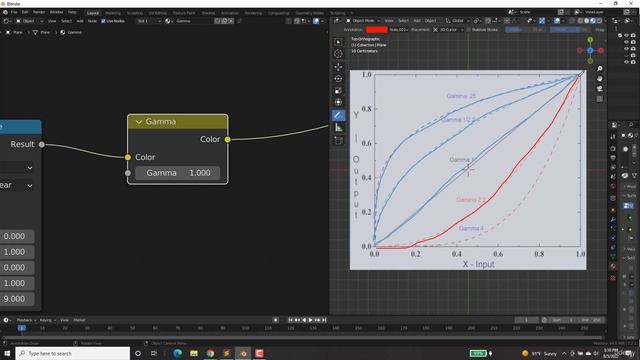Viewport: 640px width, 360px height.
Task: Open Add menu in node editor
Action: pos(80,21)
